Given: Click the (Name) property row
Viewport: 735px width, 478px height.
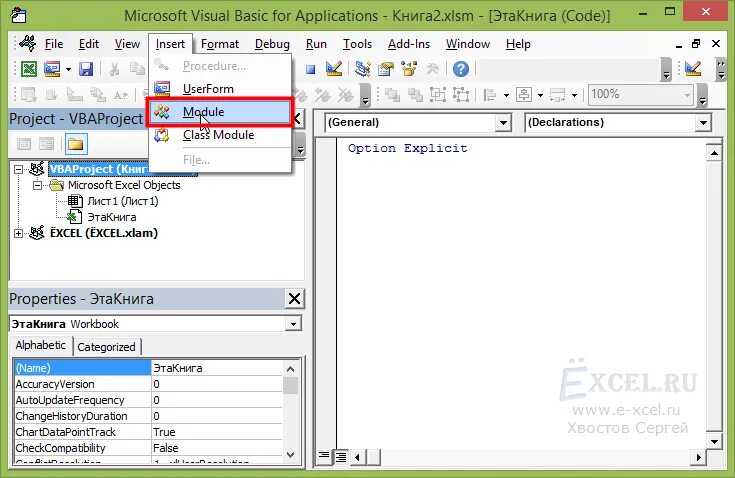Looking at the screenshot, I should coord(148,368).
